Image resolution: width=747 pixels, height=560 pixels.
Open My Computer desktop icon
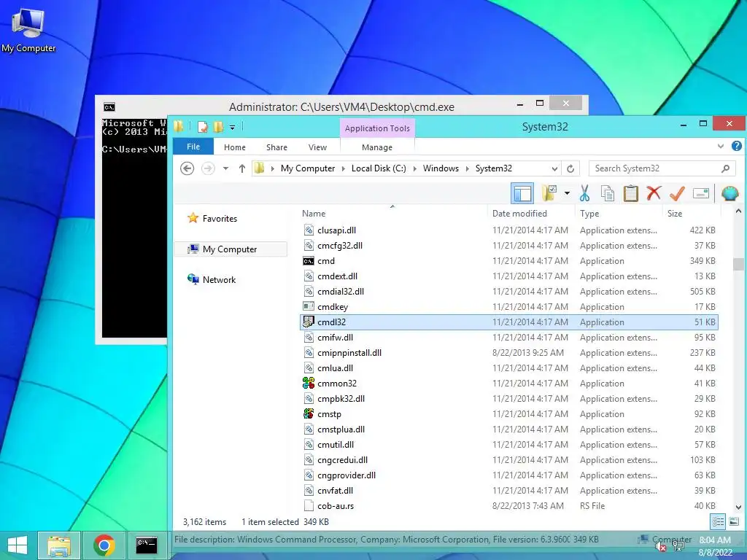click(x=28, y=29)
